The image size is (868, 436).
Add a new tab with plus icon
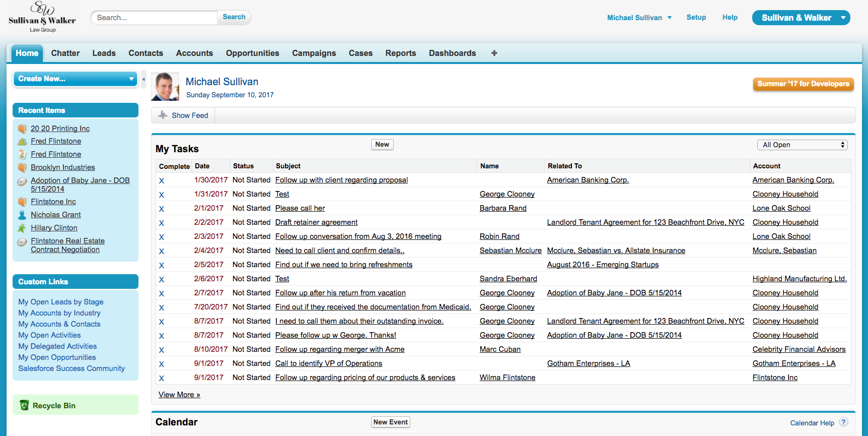(x=494, y=53)
